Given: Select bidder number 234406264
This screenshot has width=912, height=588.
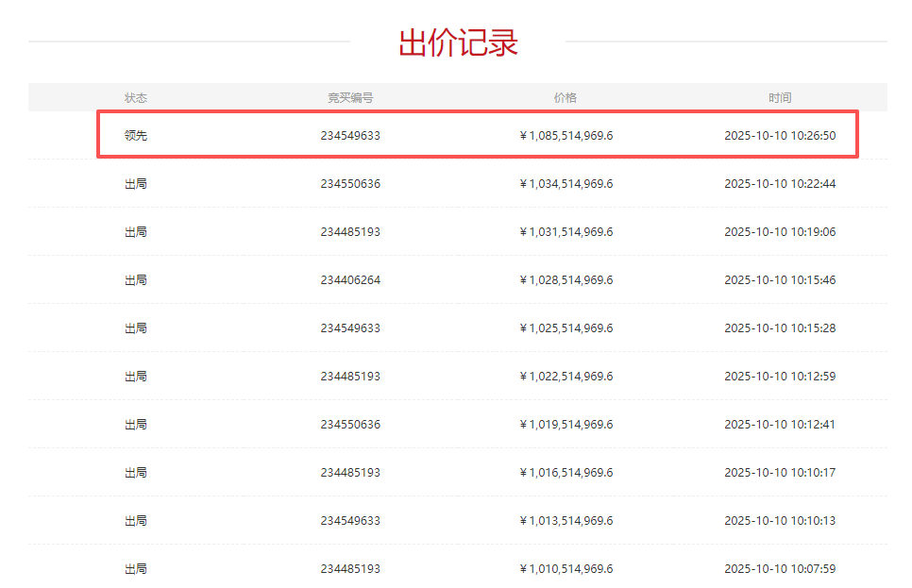Looking at the screenshot, I should click(x=350, y=280).
